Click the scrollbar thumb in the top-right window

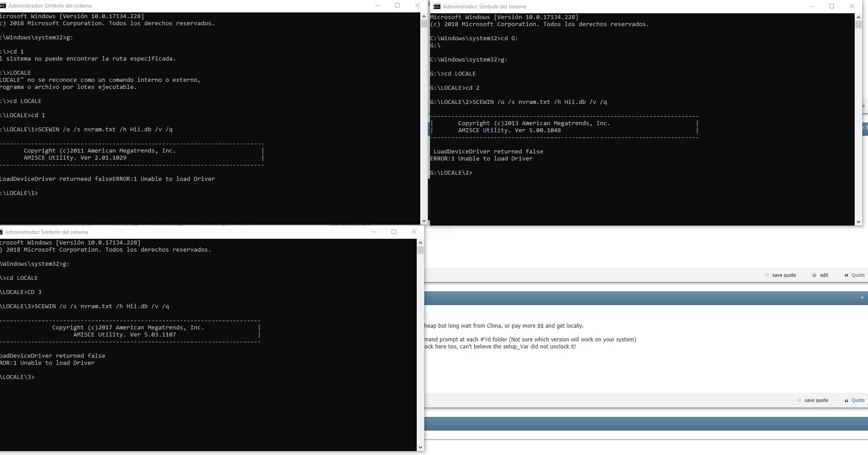[859, 25]
